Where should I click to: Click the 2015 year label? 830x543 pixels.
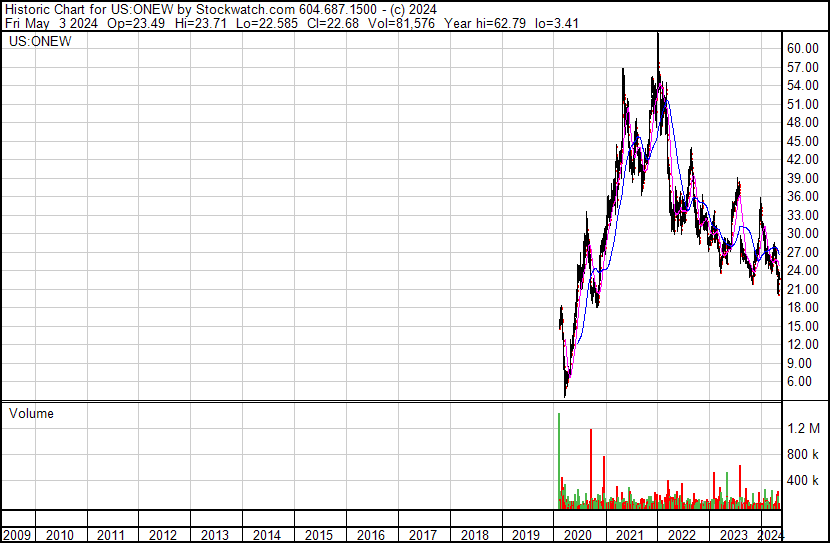pyautogui.click(x=319, y=535)
